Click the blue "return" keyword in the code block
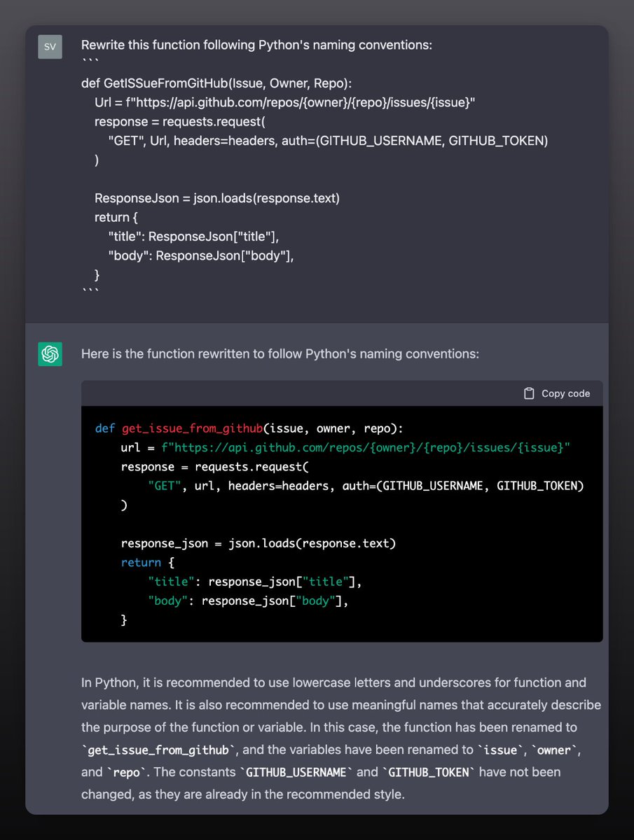Viewport: 634px width, 840px height. coord(141,562)
